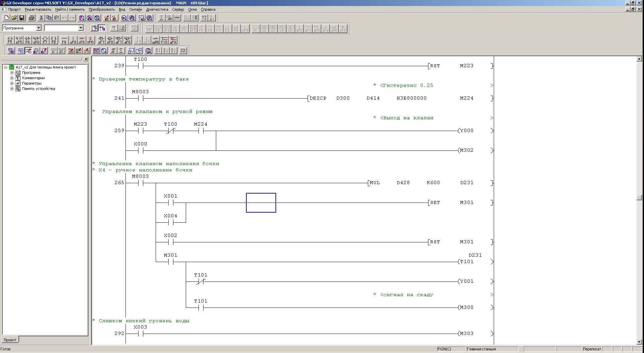
Task: Click the M303 output coil
Action: tap(475, 334)
